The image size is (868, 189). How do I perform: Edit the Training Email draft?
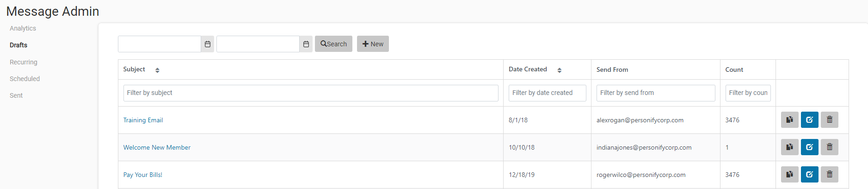tap(809, 120)
